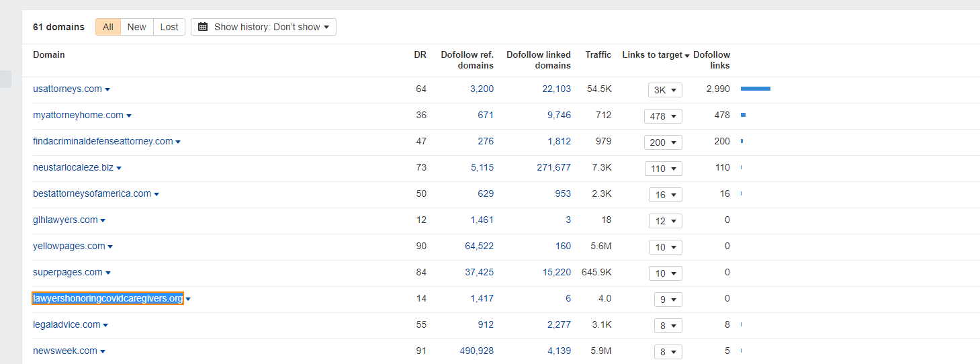Expand the usattorneys.com caret menu
The width and height of the screenshot is (980, 364).
coord(107,89)
